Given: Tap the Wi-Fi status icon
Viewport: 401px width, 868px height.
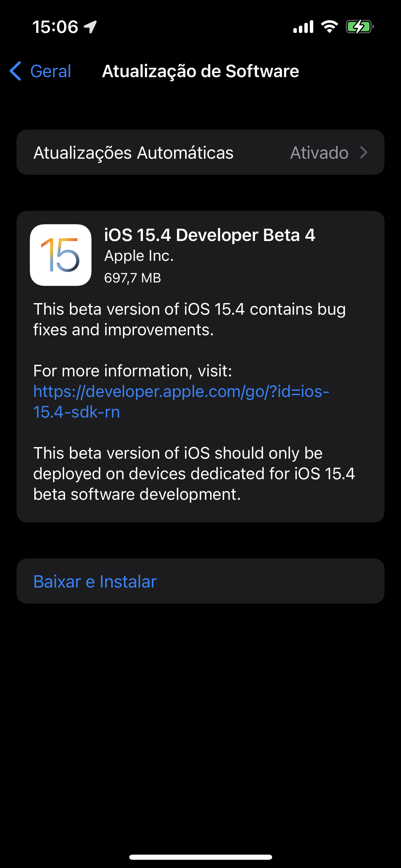Looking at the screenshot, I should (x=329, y=27).
